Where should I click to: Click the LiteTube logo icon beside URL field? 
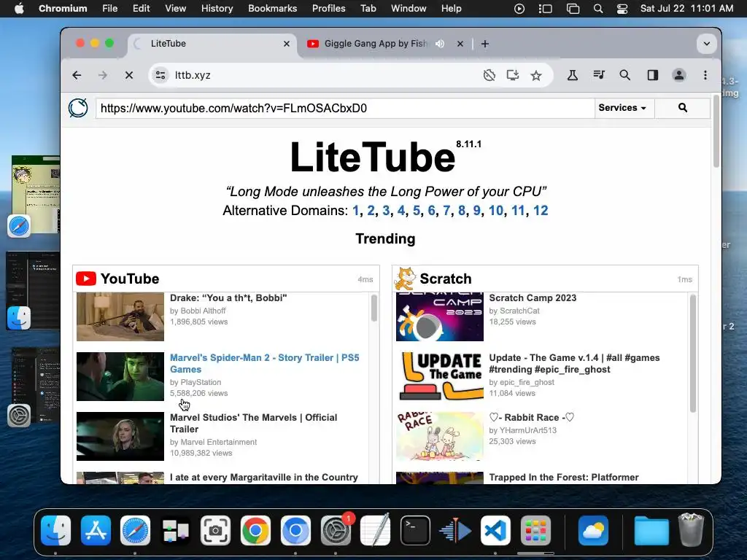pos(78,108)
